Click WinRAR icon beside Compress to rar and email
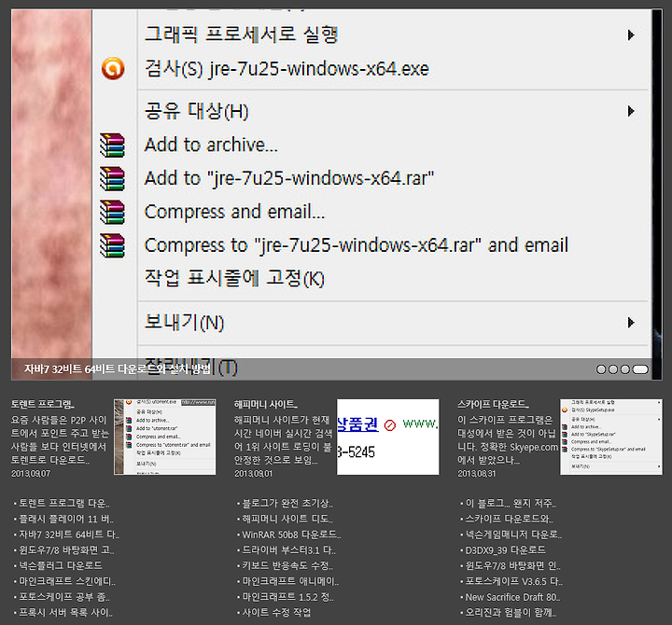The image size is (672, 625). click(x=112, y=245)
